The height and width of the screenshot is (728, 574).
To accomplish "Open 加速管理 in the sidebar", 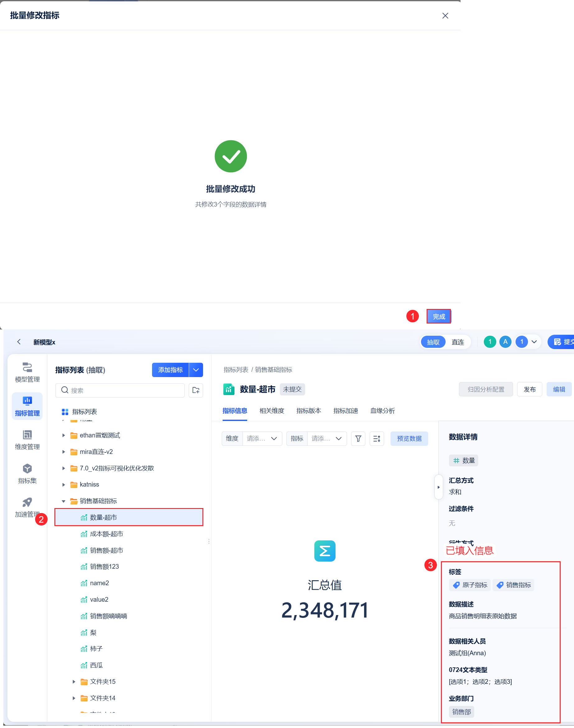I will 27,507.
